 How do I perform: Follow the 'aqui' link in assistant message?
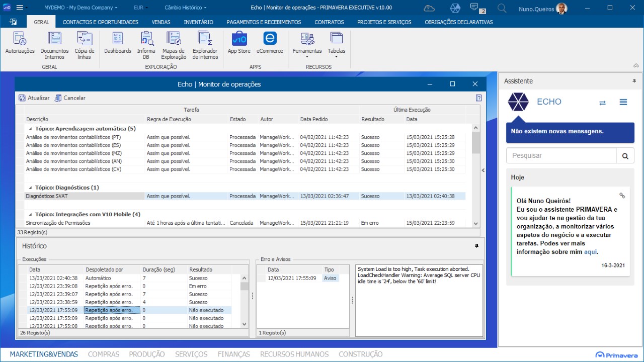(590, 252)
